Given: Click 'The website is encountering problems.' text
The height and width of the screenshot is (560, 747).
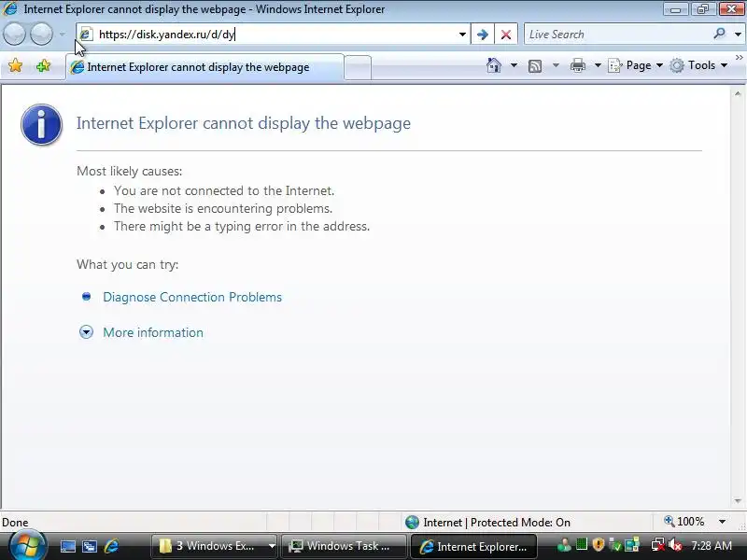Looking at the screenshot, I should click(223, 208).
